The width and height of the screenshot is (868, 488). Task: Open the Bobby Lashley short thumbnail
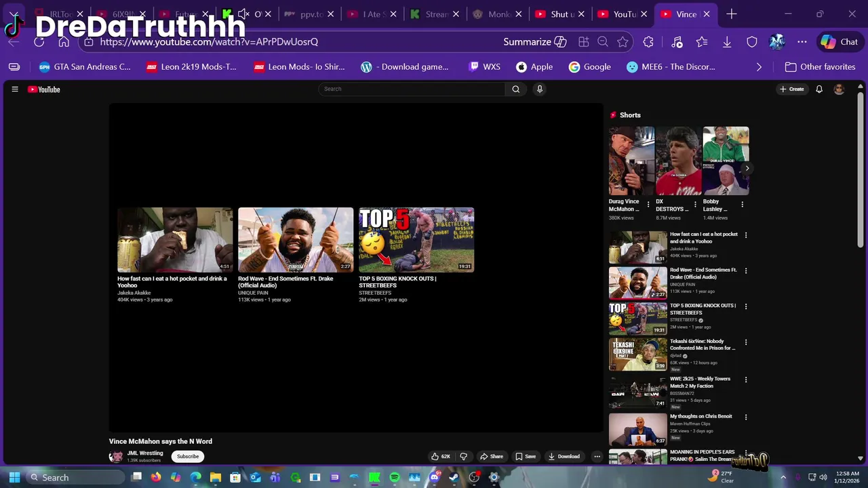726,161
